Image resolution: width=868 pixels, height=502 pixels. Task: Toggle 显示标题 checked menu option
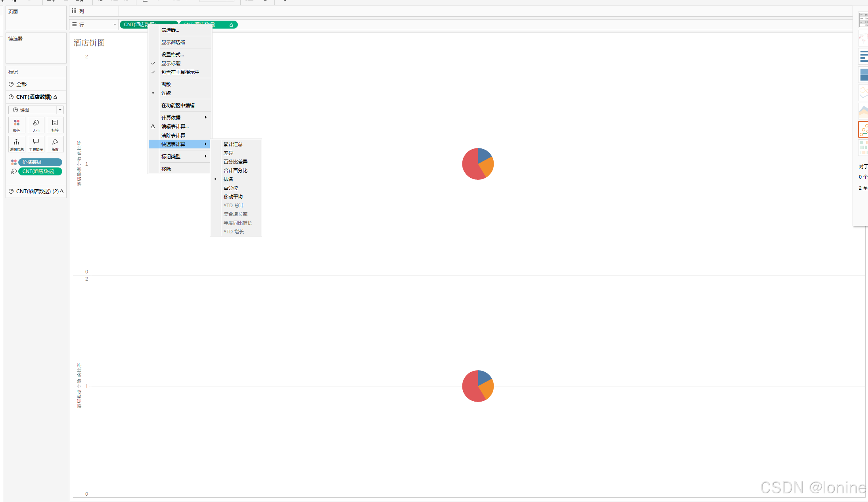tap(171, 63)
